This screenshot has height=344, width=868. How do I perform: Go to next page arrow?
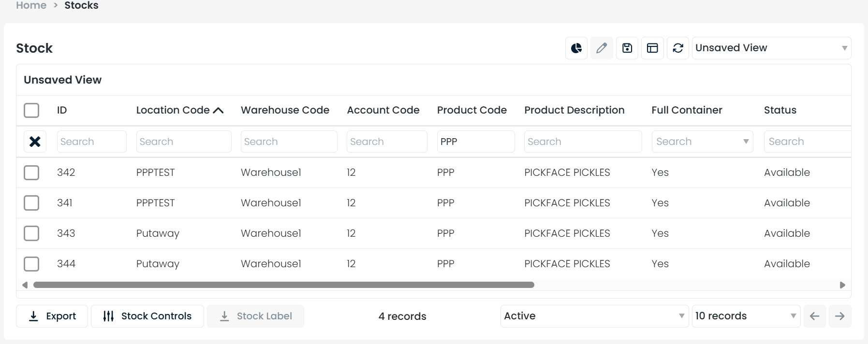pos(839,316)
